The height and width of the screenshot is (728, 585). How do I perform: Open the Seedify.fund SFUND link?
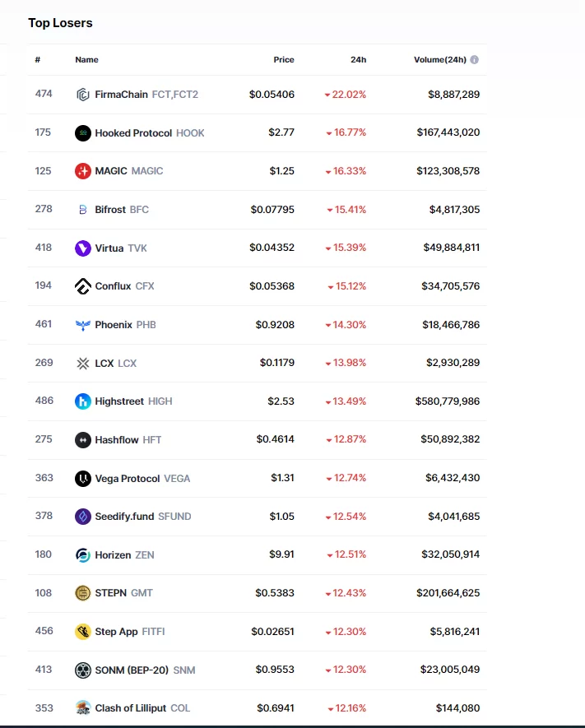[142, 517]
